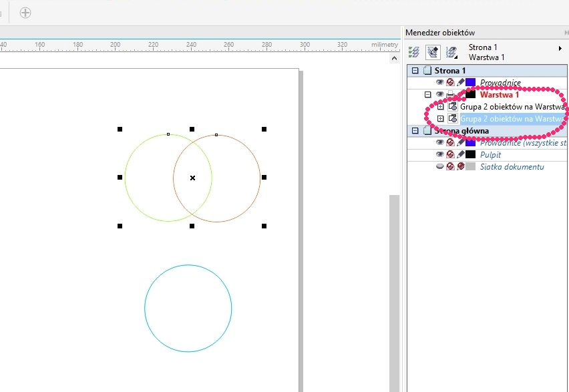This screenshot has height=392, width=569.
Task: Show the Siatka dokumentu layer
Action: click(439, 166)
